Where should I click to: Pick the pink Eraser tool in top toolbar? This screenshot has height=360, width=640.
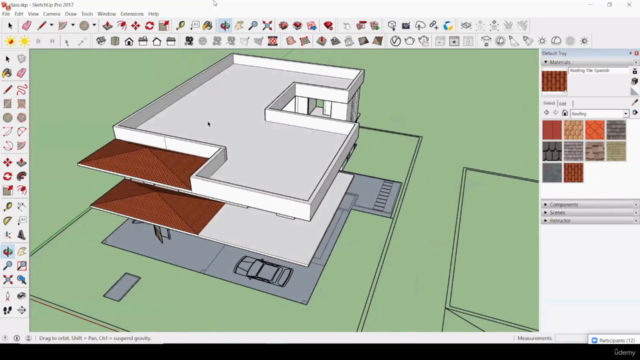(27, 26)
